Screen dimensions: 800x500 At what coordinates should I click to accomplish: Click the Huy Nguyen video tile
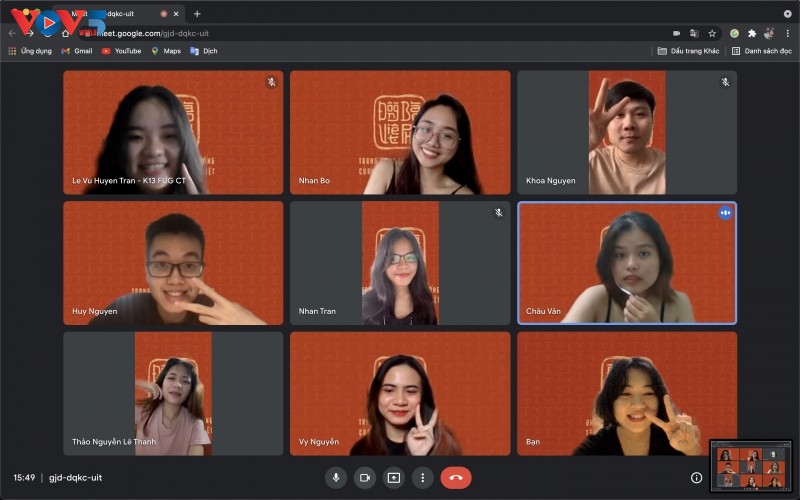click(173, 263)
